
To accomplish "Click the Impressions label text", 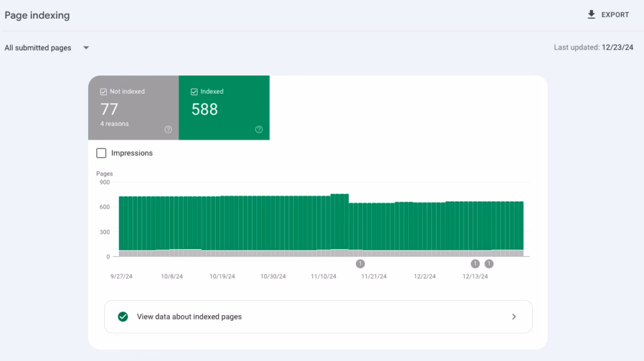I will point(132,153).
